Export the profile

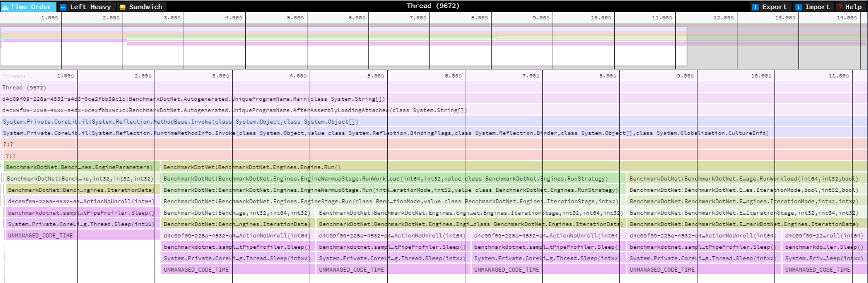pyautogui.click(x=770, y=7)
